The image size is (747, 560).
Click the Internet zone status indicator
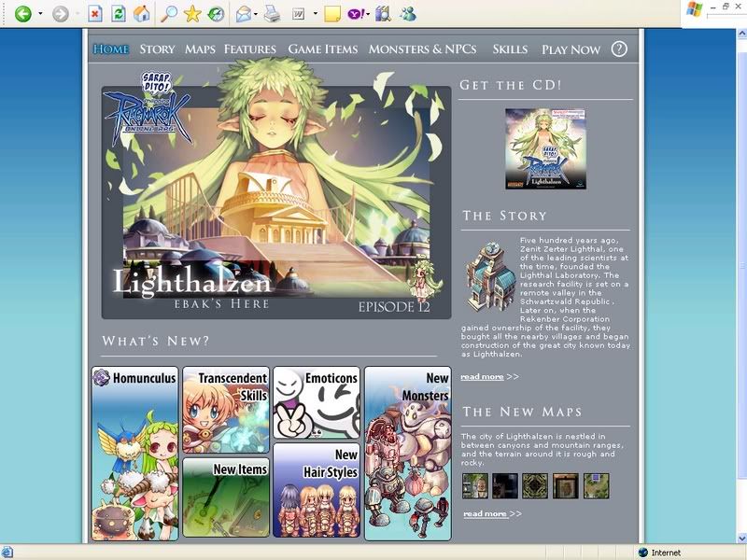pos(660,553)
